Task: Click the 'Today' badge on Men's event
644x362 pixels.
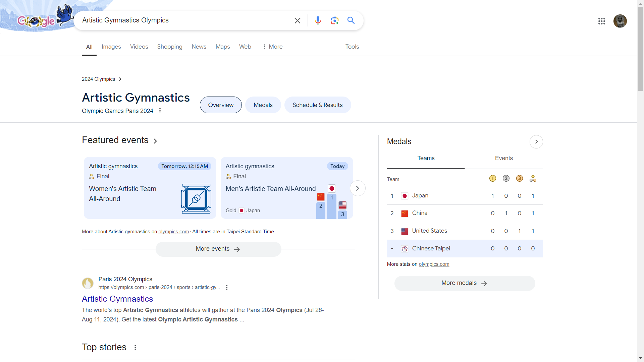Action: point(337,166)
